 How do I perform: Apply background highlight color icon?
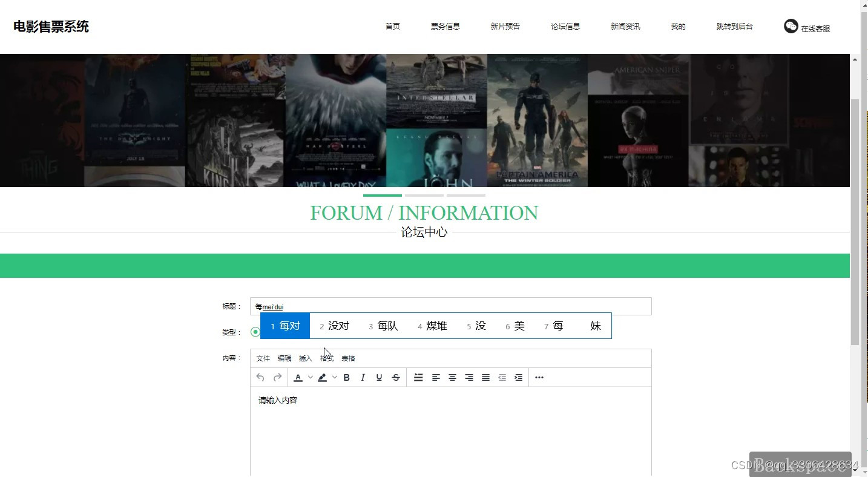(x=322, y=377)
